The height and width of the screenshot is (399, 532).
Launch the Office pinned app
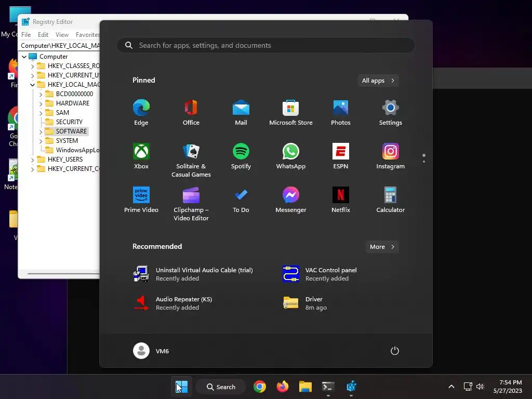191,113
